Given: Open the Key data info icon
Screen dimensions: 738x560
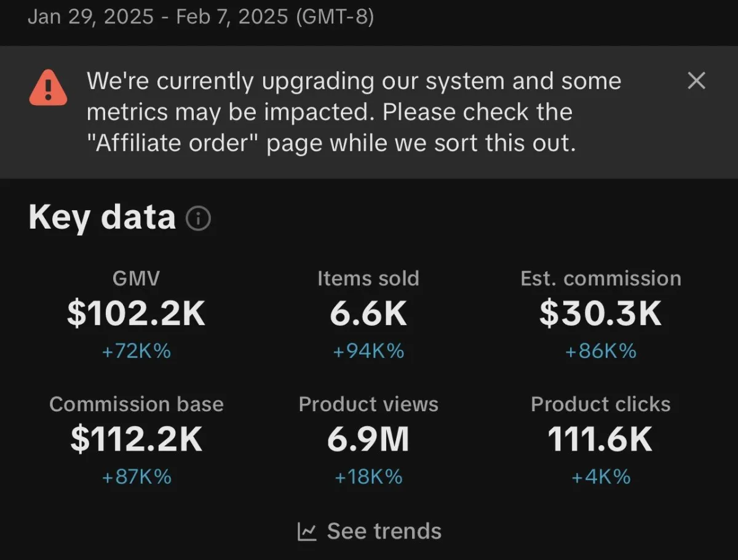Looking at the screenshot, I should point(198,219).
